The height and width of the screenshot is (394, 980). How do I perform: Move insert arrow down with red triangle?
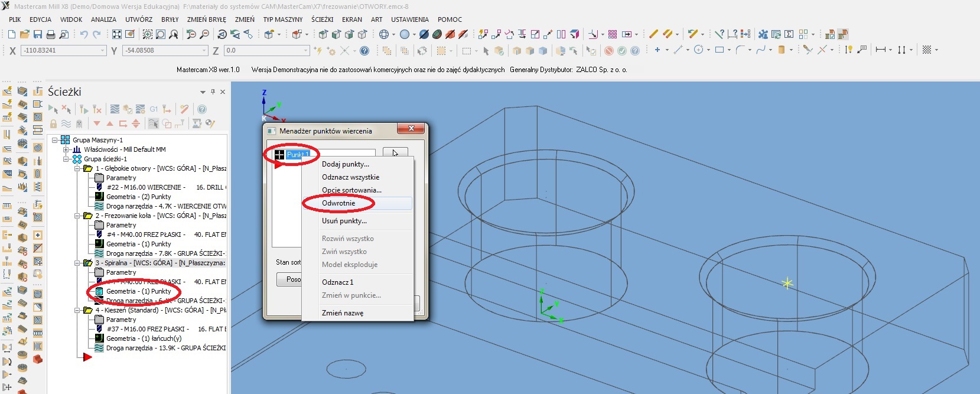pyautogui.click(x=97, y=123)
